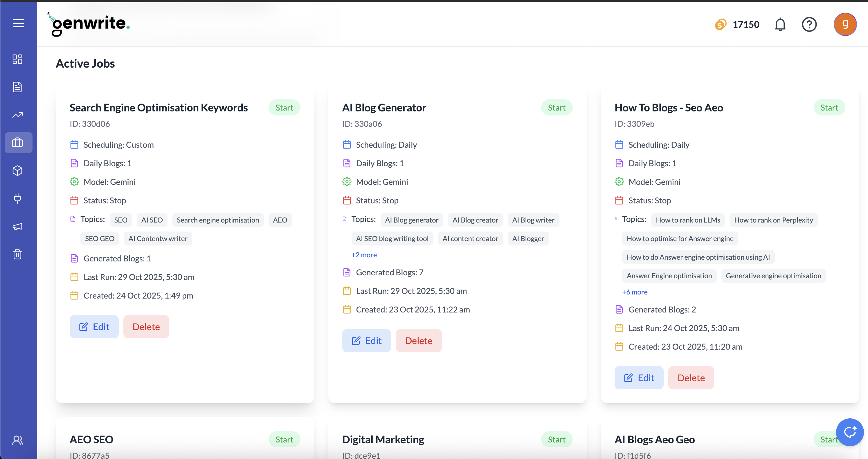This screenshot has width=868, height=459.
Task: Select the document icon in sidebar
Action: click(18, 87)
